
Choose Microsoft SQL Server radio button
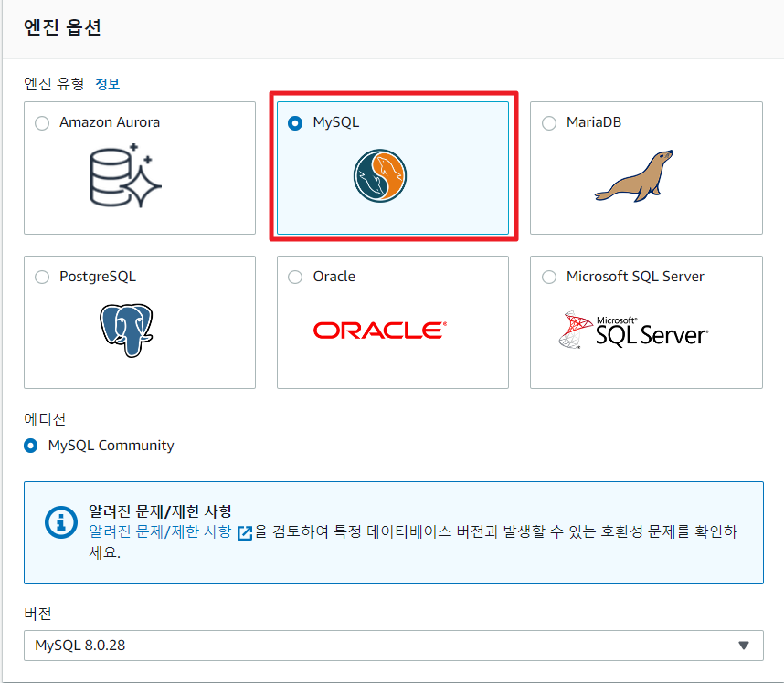[x=549, y=277]
